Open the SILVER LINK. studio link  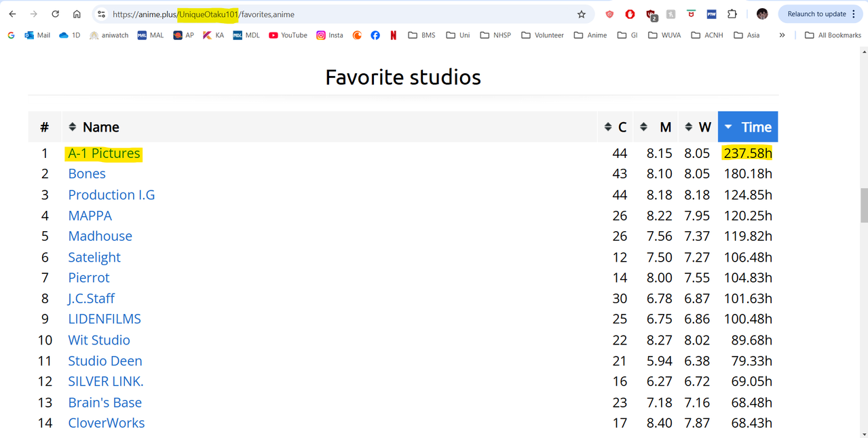(106, 381)
